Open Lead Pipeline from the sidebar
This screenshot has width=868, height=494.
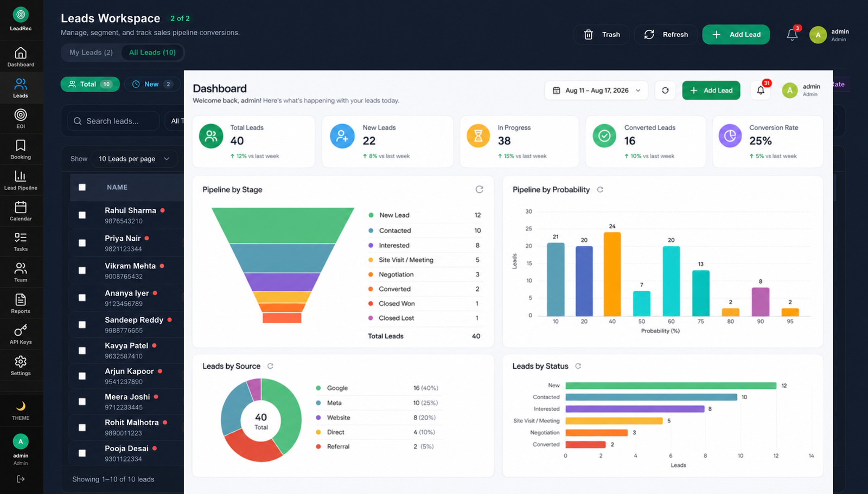pyautogui.click(x=21, y=181)
